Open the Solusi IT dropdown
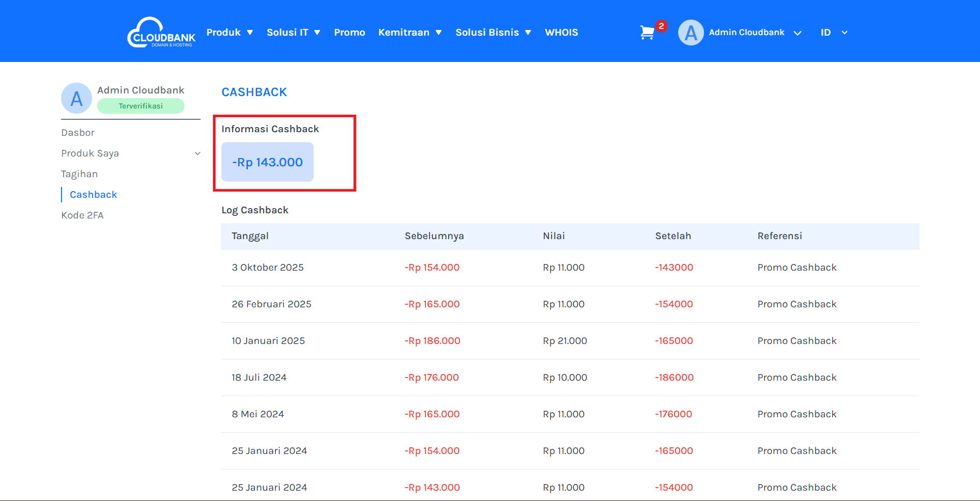Image resolution: width=980 pixels, height=501 pixels. click(x=293, y=33)
